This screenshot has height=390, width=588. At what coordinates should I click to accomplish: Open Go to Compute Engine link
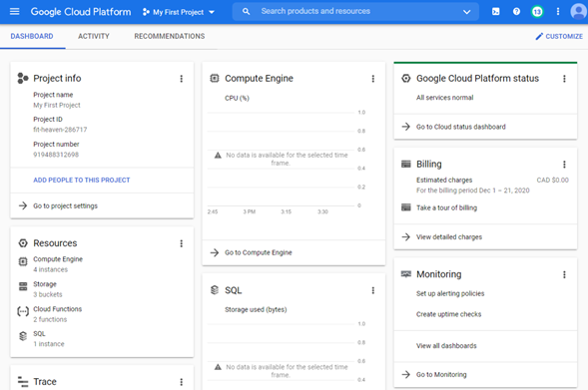tap(259, 253)
